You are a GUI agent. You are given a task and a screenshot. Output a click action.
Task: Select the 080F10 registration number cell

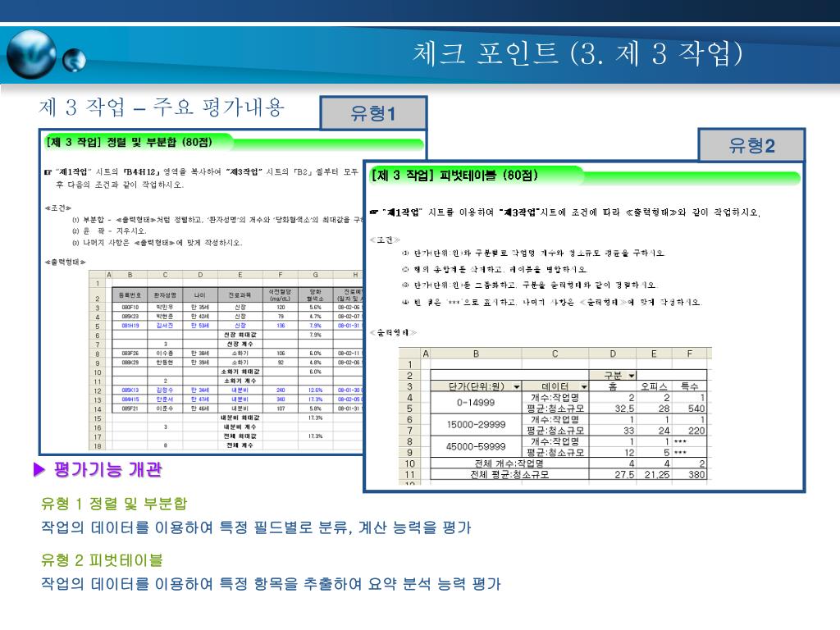[x=130, y=308]
